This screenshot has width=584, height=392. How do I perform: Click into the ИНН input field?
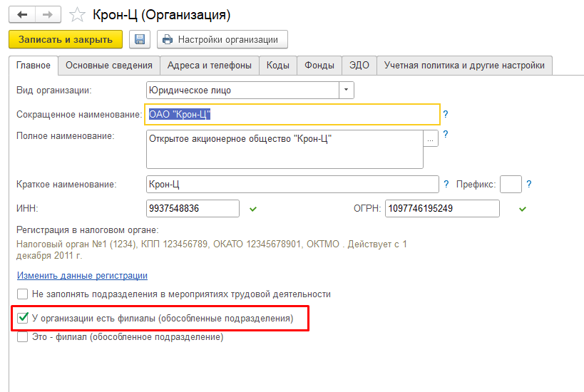click(x=192, y=208)
